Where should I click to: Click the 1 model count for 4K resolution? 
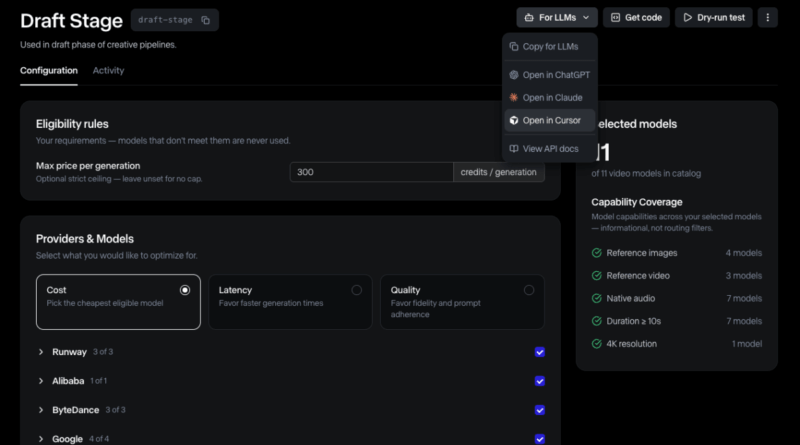747,344
